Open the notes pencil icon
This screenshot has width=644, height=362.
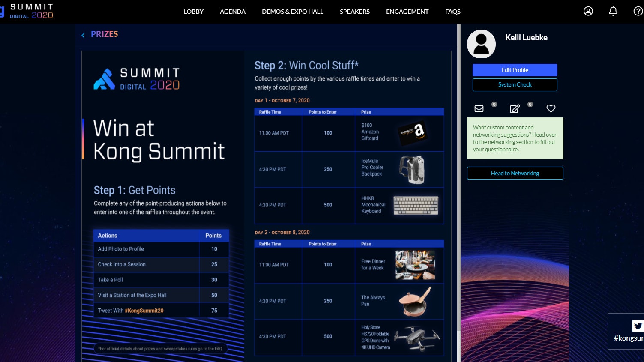pos(515,109)
